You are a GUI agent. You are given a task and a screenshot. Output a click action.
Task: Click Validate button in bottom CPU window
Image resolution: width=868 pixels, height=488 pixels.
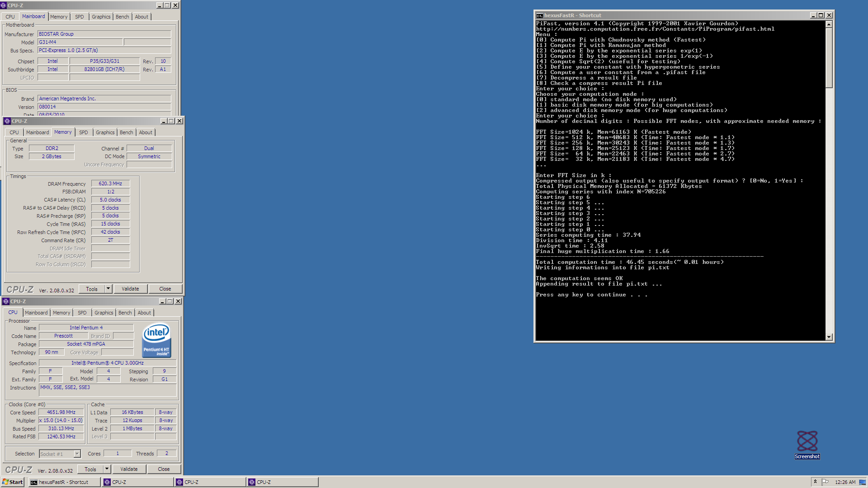click(x=129, y=469)
